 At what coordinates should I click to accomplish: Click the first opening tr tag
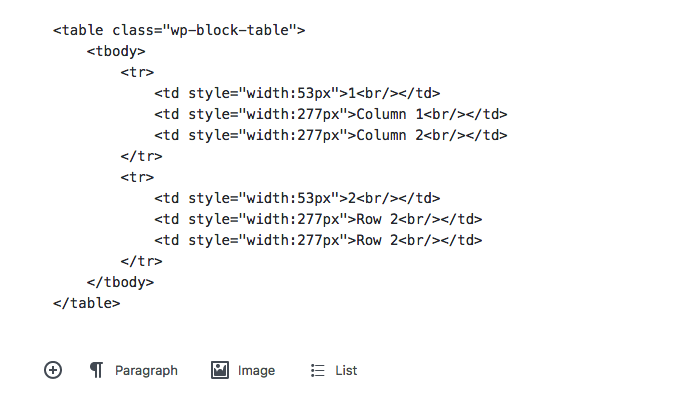137,72
